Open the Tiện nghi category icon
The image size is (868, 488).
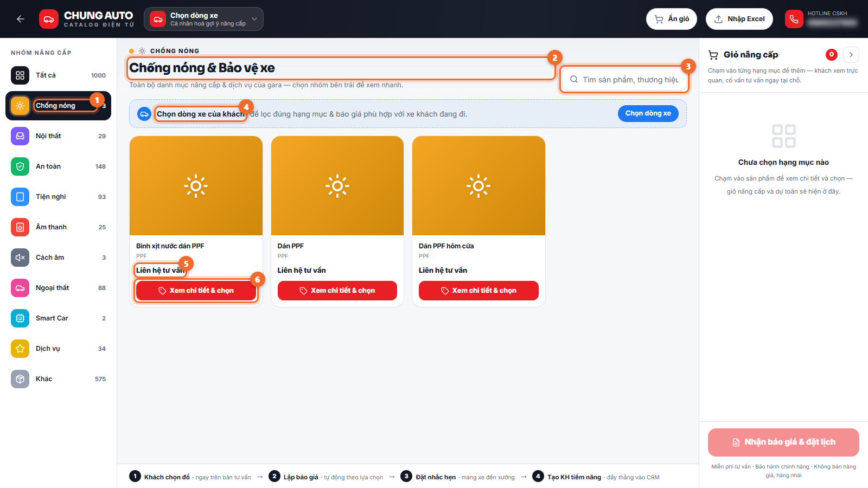(20, 197)
